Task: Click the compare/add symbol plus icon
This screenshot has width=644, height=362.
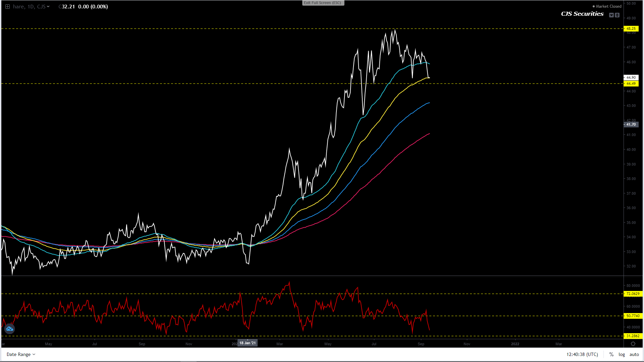Action: tap(7, 7)
